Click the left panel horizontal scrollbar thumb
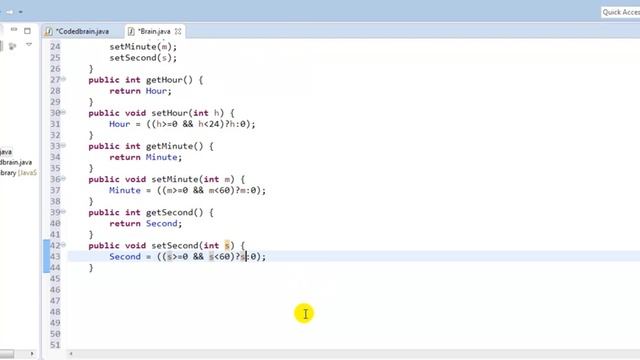The image size is (640, 360). 7,354
